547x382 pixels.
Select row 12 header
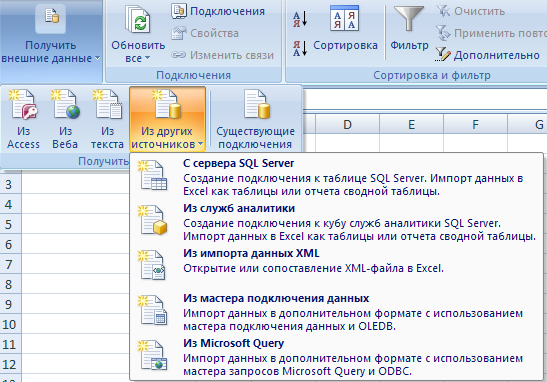(10, 365)
